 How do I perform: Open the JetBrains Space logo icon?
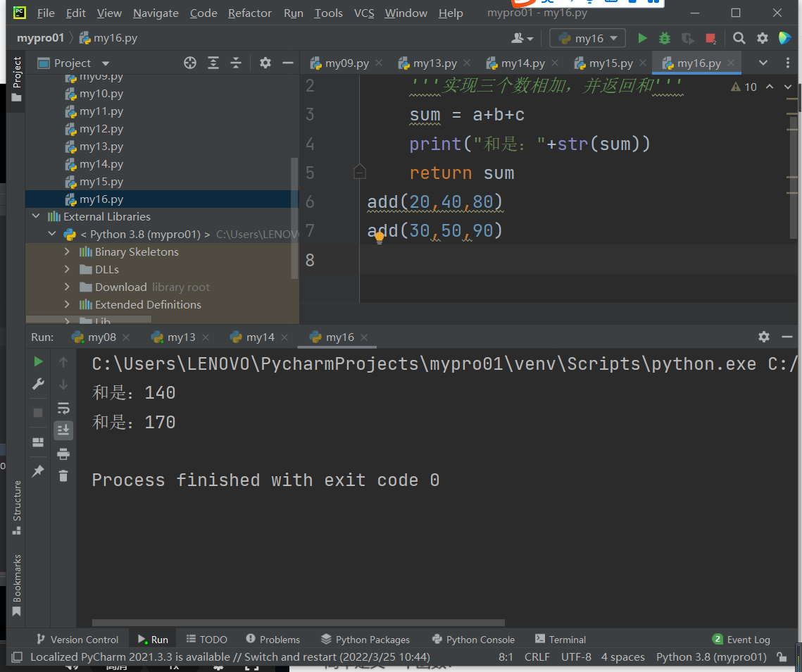784,38
